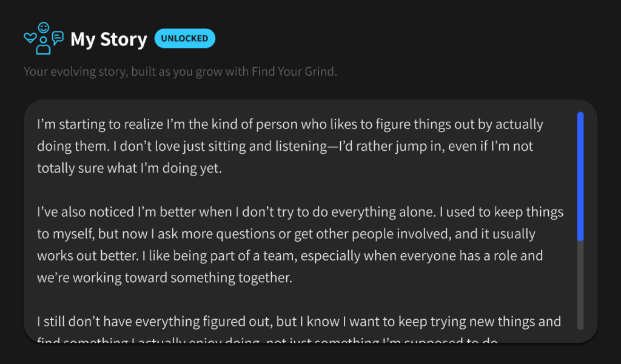
Task: Click the line beginning "doing them. I don't love"
Action: (x=285, y=147)
